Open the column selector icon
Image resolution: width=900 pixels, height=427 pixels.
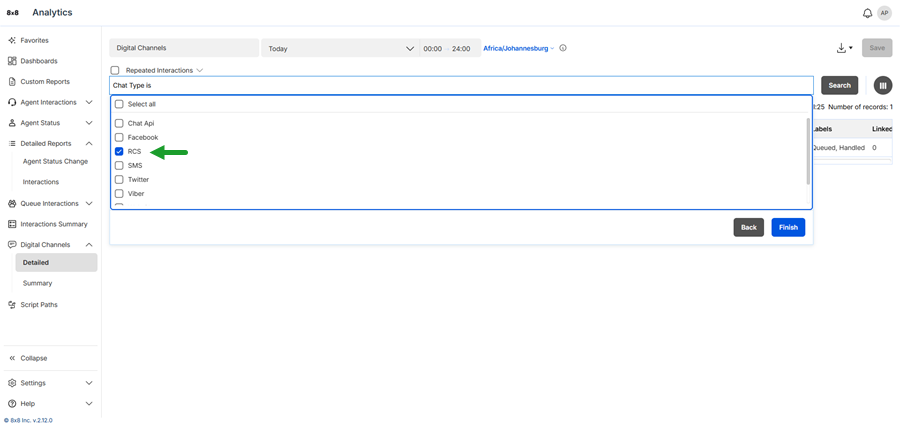882,86
